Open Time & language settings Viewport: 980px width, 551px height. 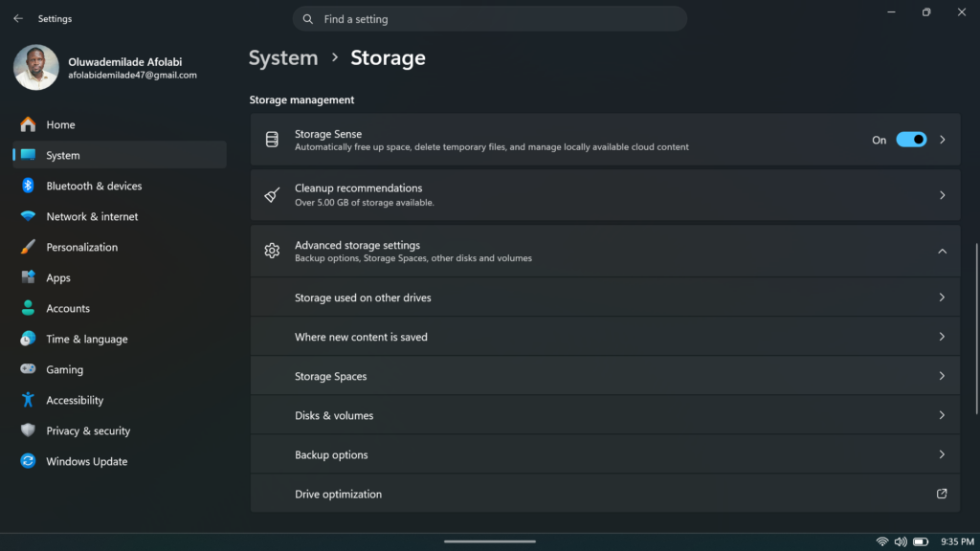coord(120,339)
